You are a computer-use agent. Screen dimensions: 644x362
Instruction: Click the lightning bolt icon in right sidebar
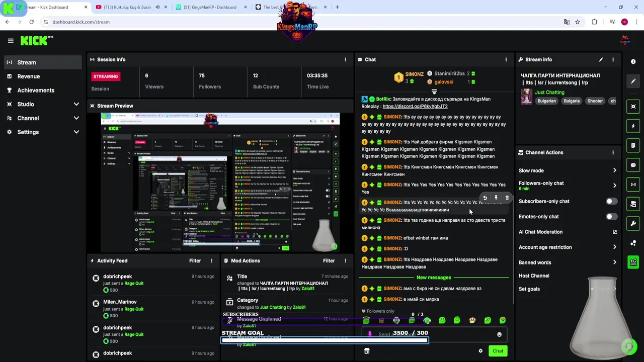(633, 126)
